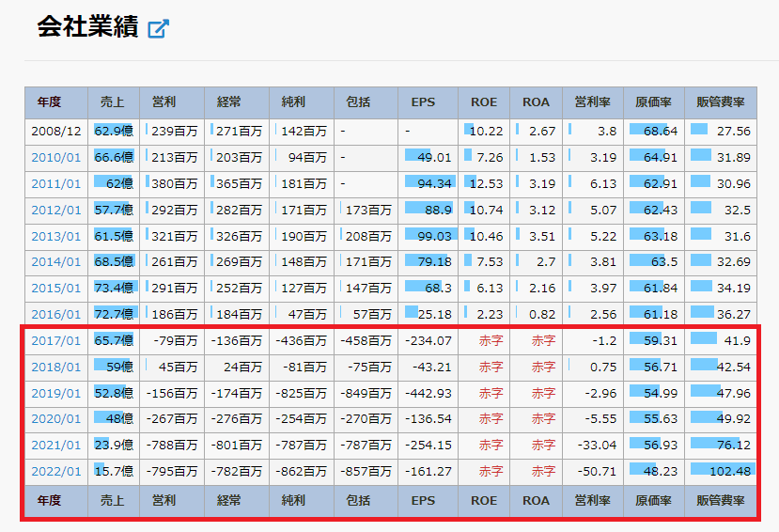The image size is (779, 532).
Task: Click the top 営利率 column header
Action: (593, 102)
